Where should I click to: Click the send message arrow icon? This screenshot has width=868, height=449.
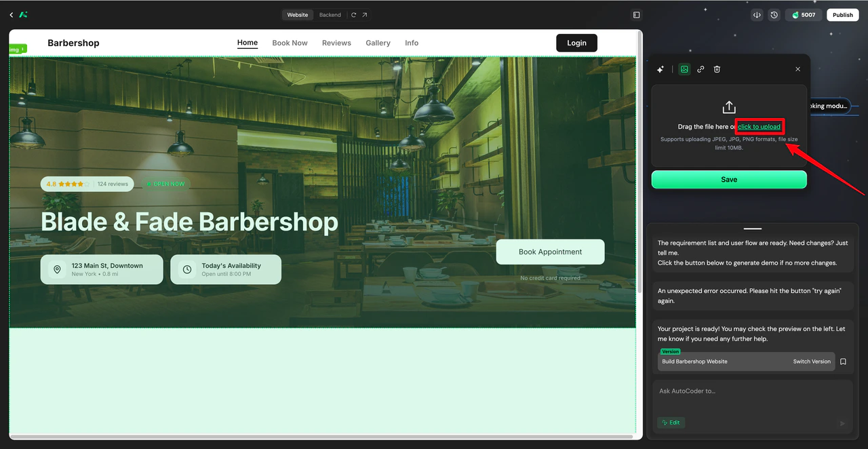(843, 423)
